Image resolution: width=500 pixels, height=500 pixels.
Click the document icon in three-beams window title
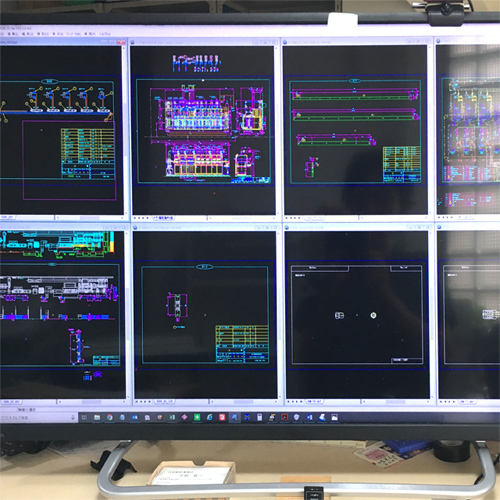point(285,42)
